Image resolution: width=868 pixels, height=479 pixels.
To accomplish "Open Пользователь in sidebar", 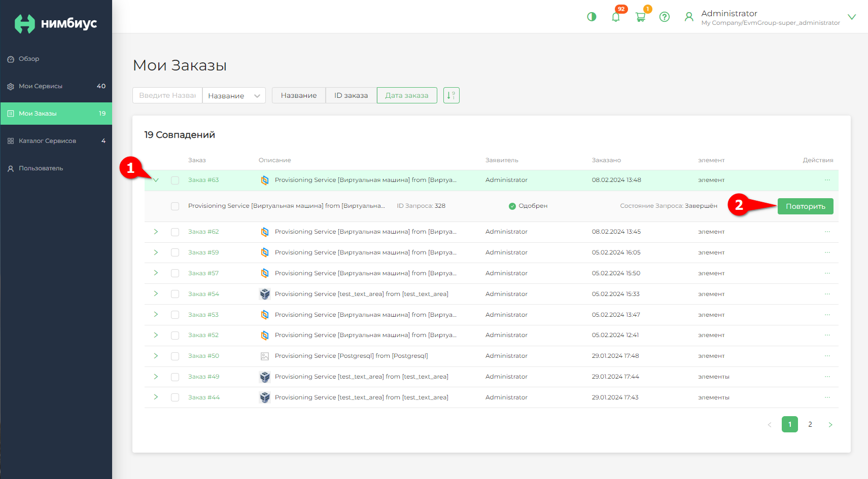I will [x=56, y=168].
